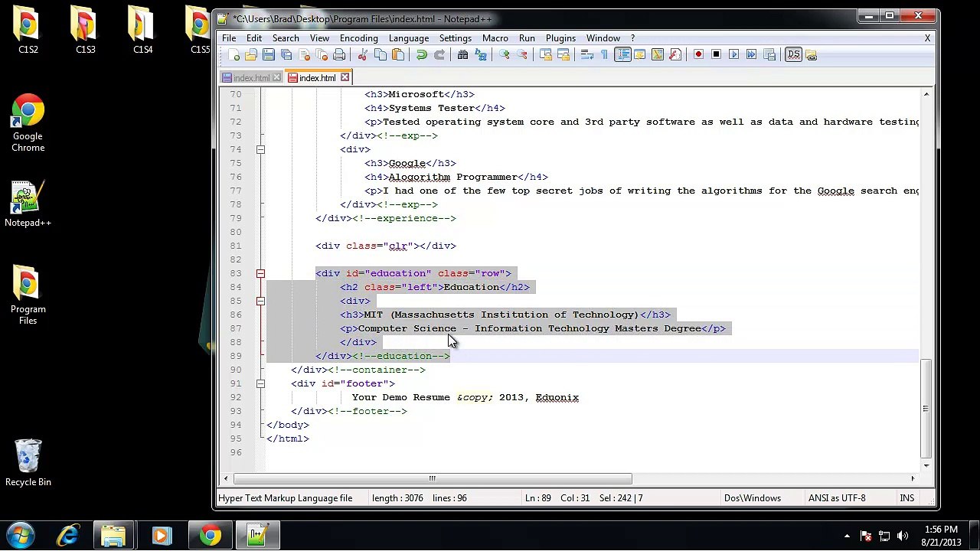The image size is (980, 551).
Task: Close the inactive index.html tab
Action: click(276, 78)
